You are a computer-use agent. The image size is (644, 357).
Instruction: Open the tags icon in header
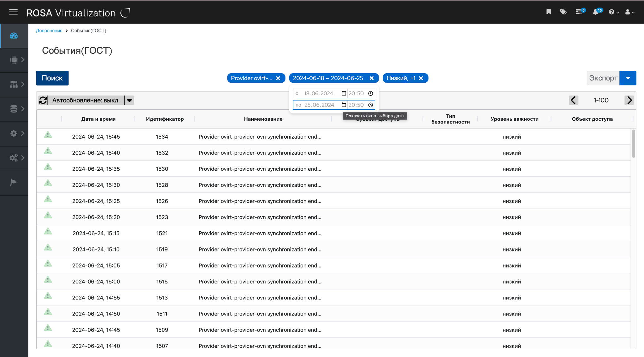pyautogui.click(x=563, y=12)
